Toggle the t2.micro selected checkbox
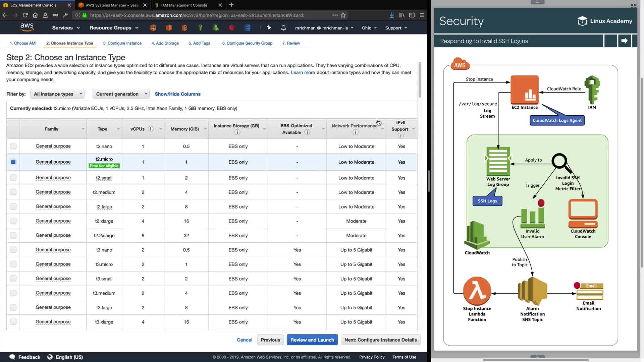This screenshot has width=644, height=362. point(13,162)
